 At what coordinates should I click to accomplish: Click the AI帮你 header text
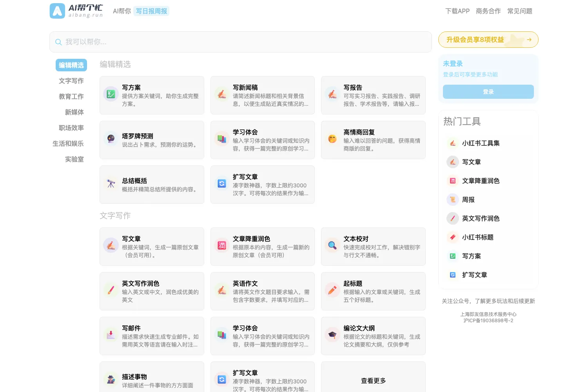122,11
